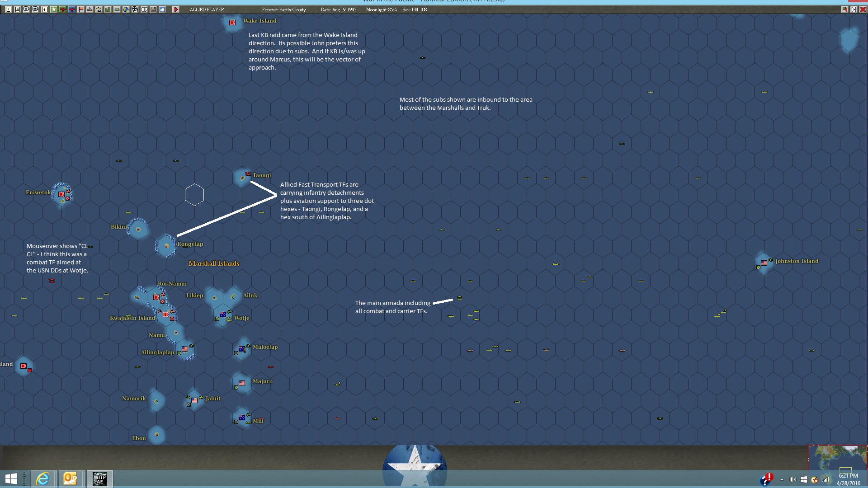
Task: Open Internet Explorer from the taskbar
Action: point(42,479)
